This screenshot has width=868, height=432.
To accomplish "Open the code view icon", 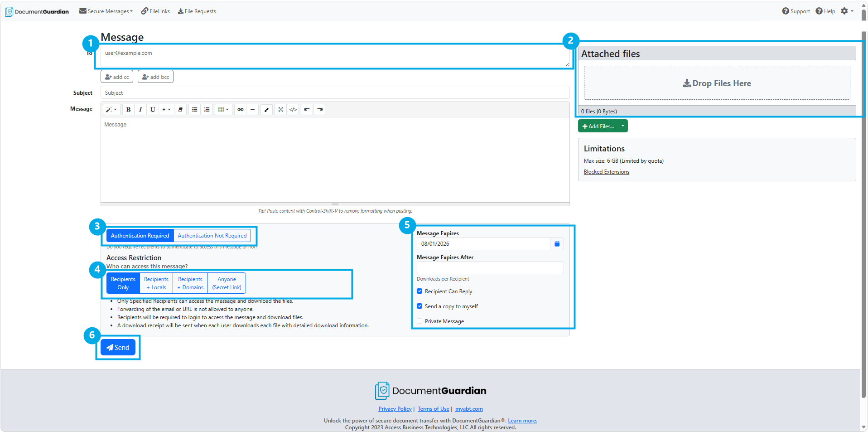I will 293,109.
